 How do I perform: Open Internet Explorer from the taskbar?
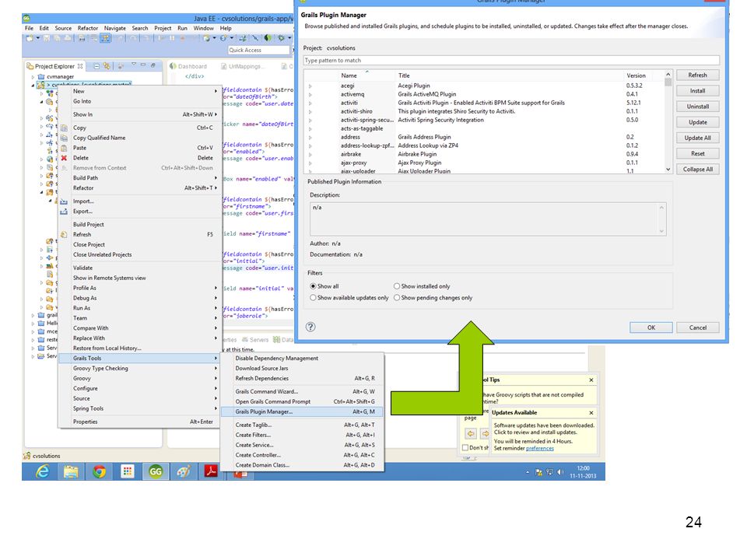point(43,471)
